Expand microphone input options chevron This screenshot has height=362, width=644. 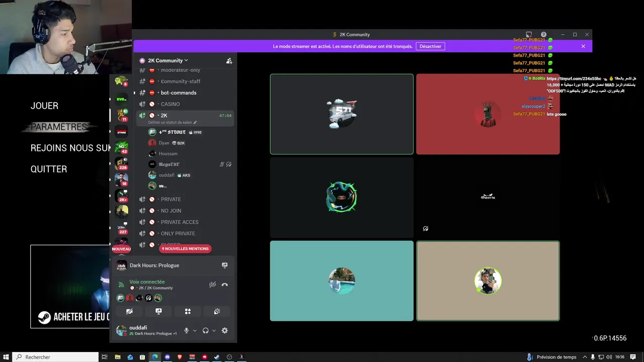[195, 330]
